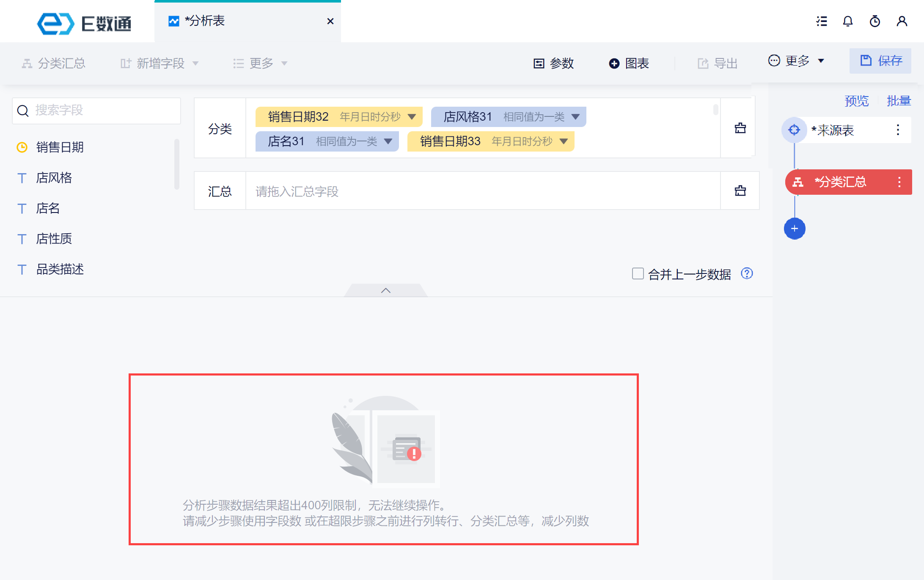Collapse the configuration panel with chevron
This screenshot has height=580, width=924.
point(385,290)
